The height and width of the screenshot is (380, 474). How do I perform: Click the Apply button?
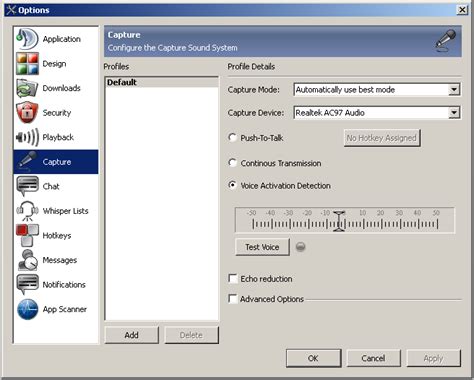pos(433,358)
